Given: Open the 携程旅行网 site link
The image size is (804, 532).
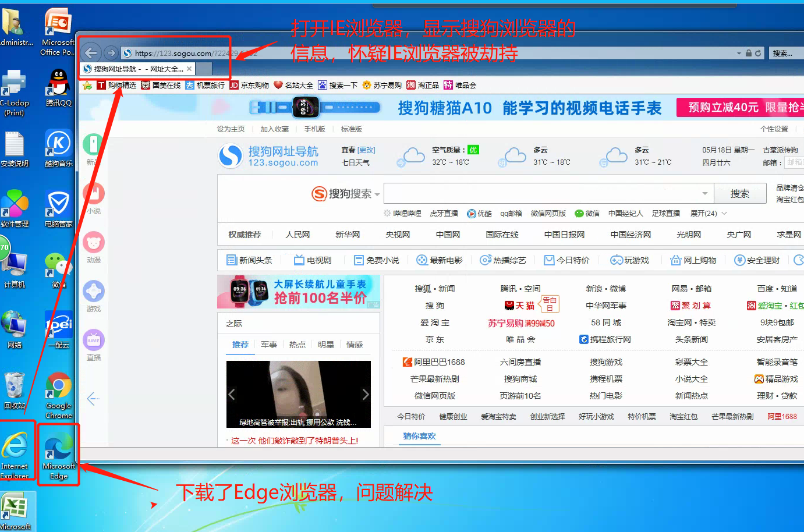Looking at the screenshot, I should 605,339.
